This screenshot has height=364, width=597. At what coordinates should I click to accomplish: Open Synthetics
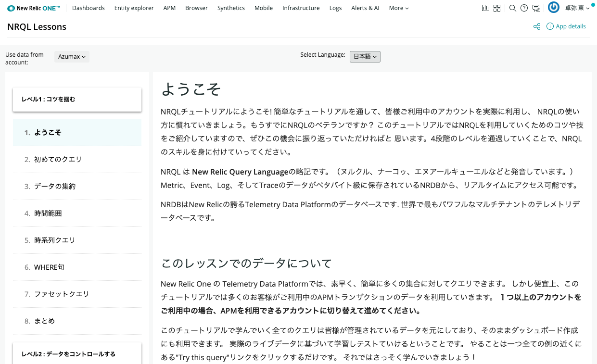click(231, 8)
